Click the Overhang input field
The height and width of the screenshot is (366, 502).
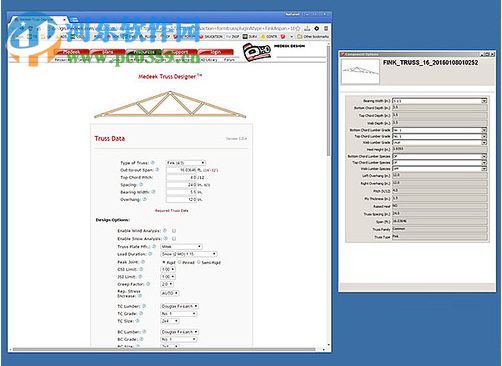tap(182, 199)
